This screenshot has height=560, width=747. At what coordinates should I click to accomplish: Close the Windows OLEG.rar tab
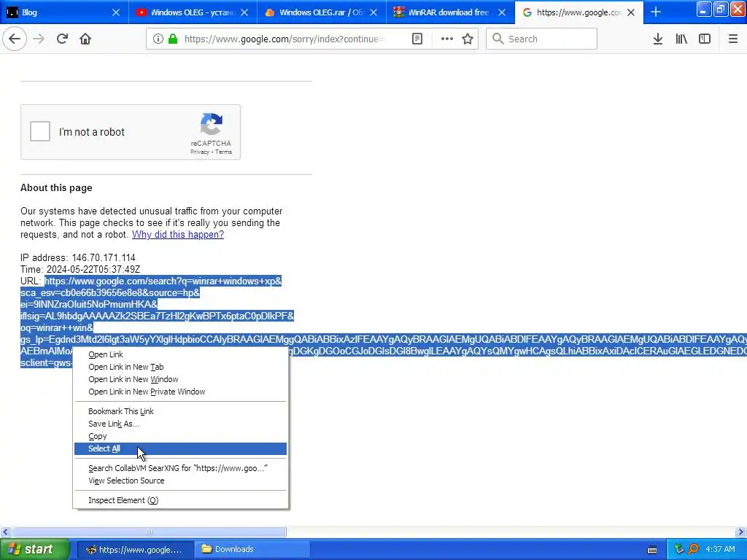click(x=373, y=12)
